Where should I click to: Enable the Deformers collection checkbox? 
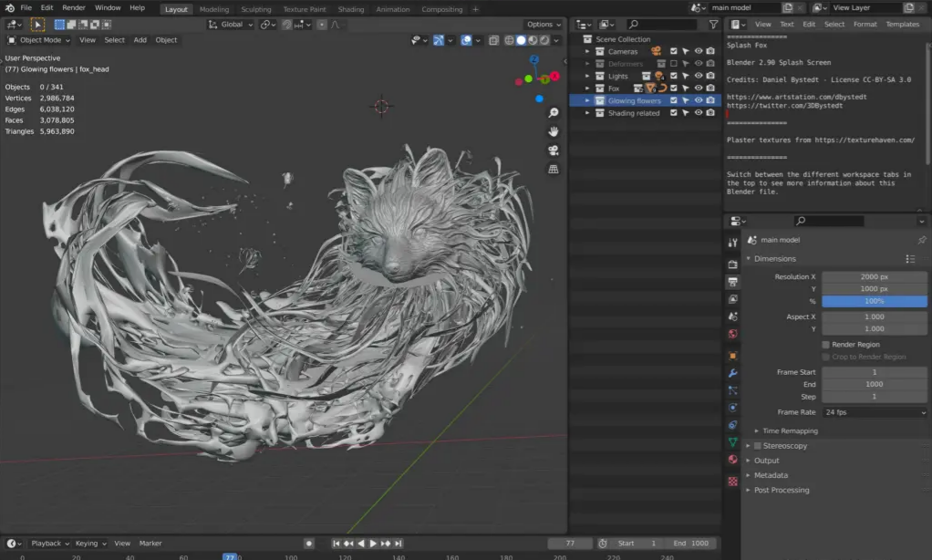click(x=673, y=64)
